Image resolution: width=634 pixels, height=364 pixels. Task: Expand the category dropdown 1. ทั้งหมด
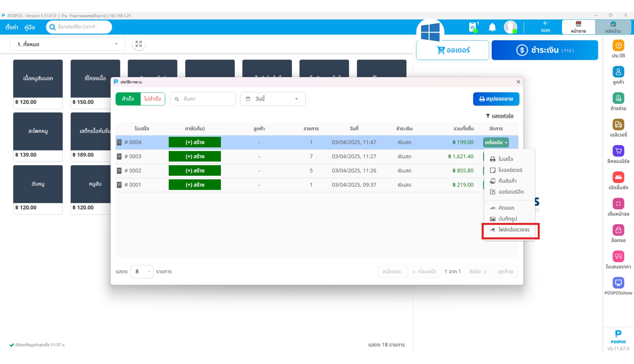67,44
